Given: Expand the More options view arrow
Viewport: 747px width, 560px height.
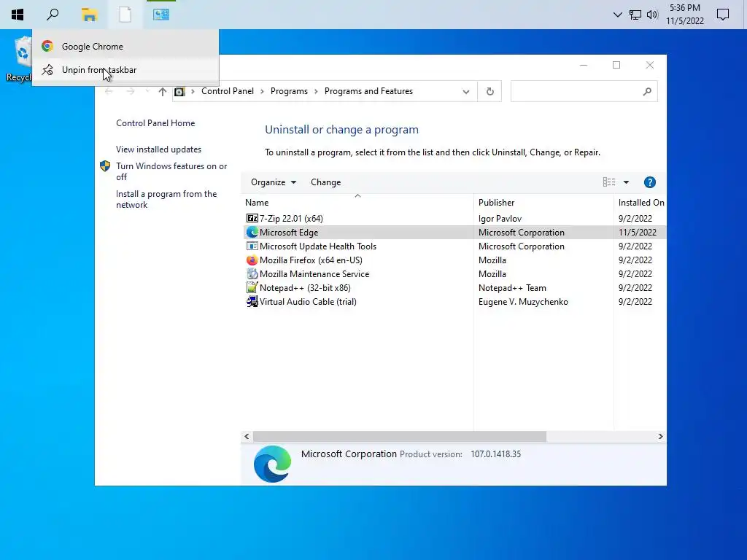Looking at the screenshot, I should pyautogui.click(x=626, y=182).
